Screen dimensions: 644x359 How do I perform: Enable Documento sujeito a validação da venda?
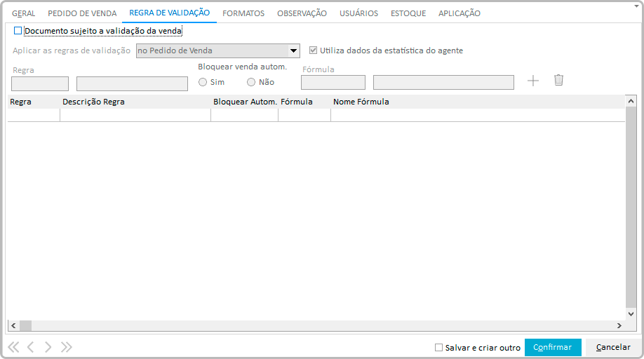click(x=18, y=31)
